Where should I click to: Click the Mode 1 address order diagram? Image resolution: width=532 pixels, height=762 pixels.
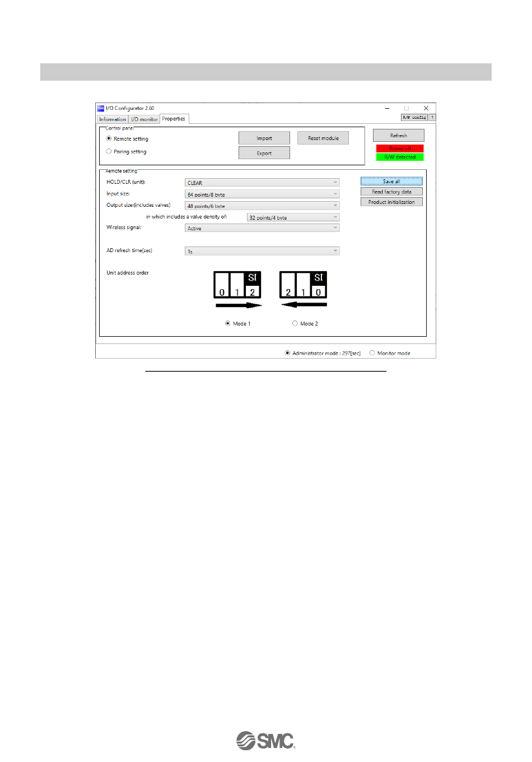238,290
